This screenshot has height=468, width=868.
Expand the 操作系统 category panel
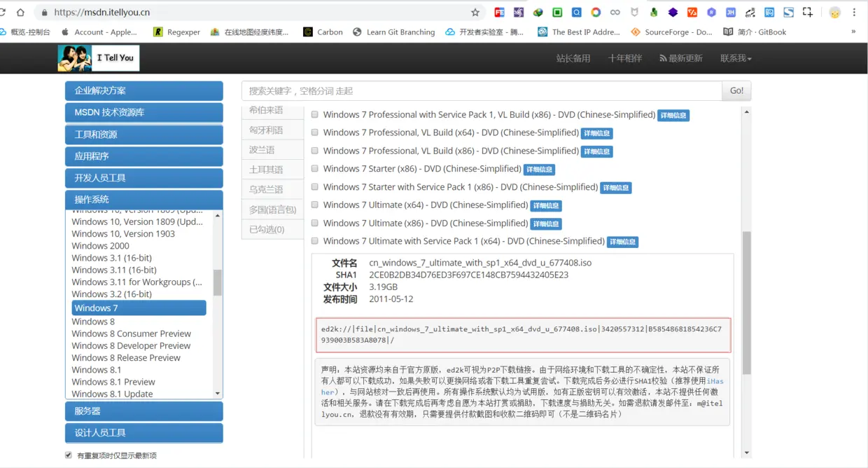[x=143, y=200]
